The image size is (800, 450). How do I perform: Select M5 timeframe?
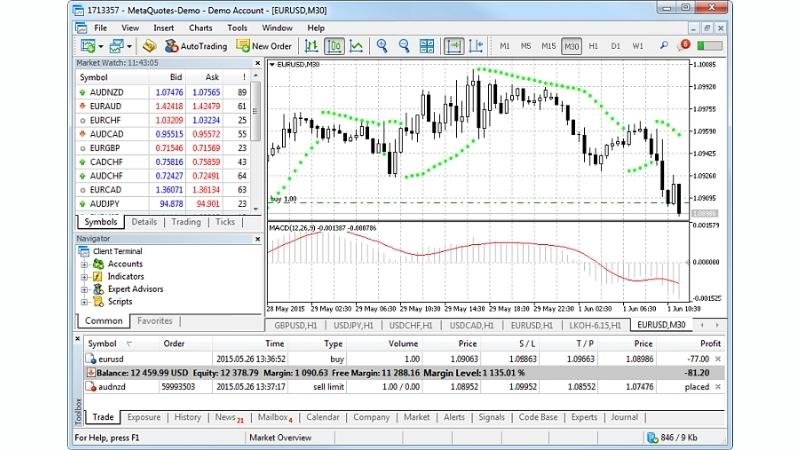click(x=526, y=46)
